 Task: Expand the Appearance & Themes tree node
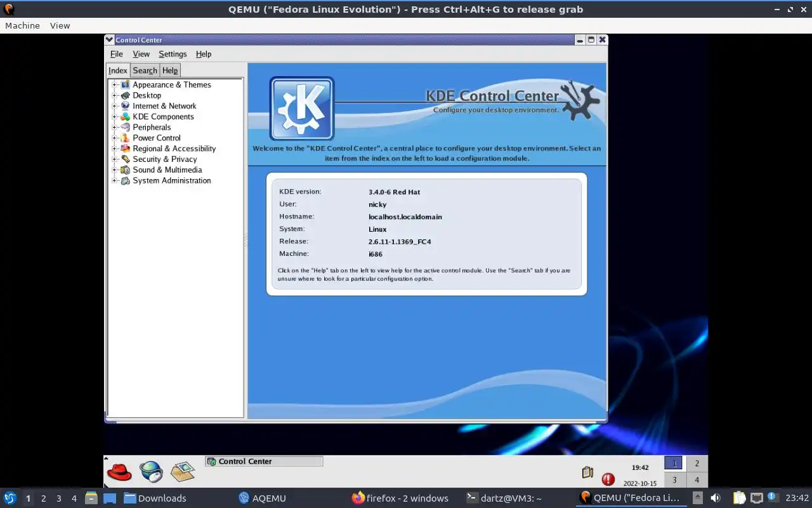tap(115, 84)
